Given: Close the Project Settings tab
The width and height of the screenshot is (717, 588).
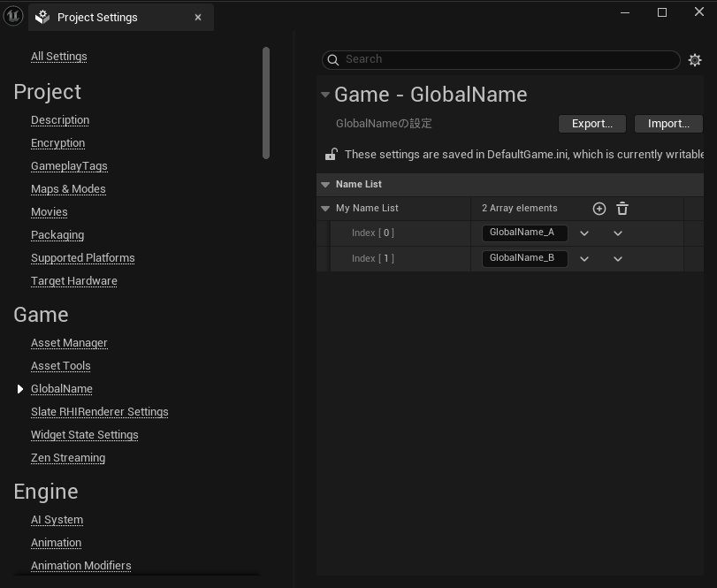Looking at the screenshot, I should [x=198, y=17].
